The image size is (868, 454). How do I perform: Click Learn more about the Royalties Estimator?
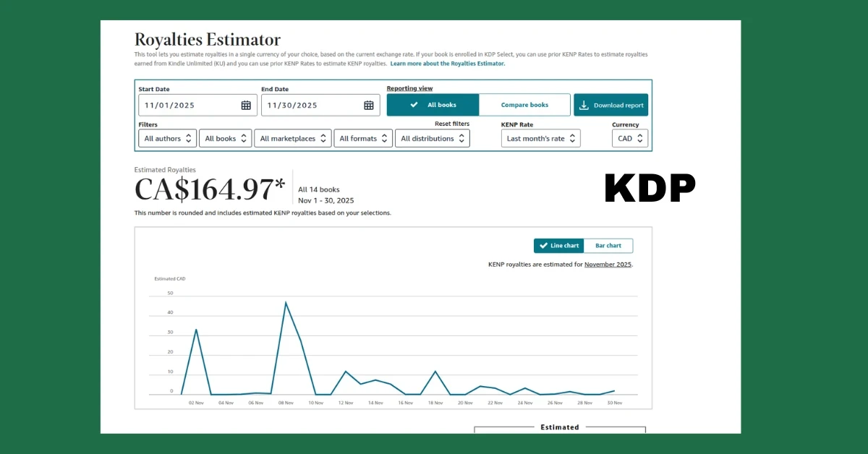point(447,64)
